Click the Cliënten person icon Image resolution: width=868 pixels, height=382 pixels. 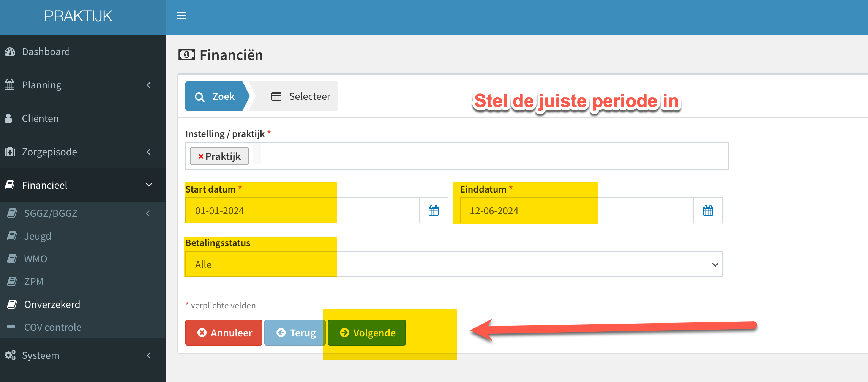pos(8,118)
